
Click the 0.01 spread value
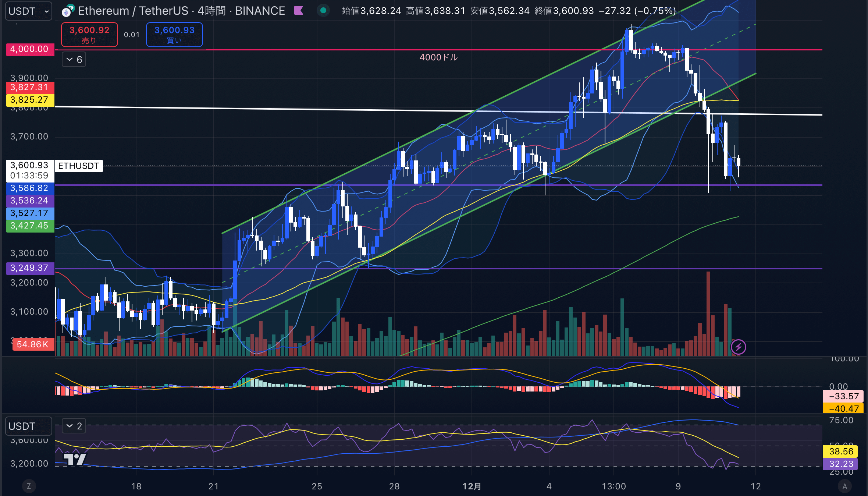[x=132, y=35]
